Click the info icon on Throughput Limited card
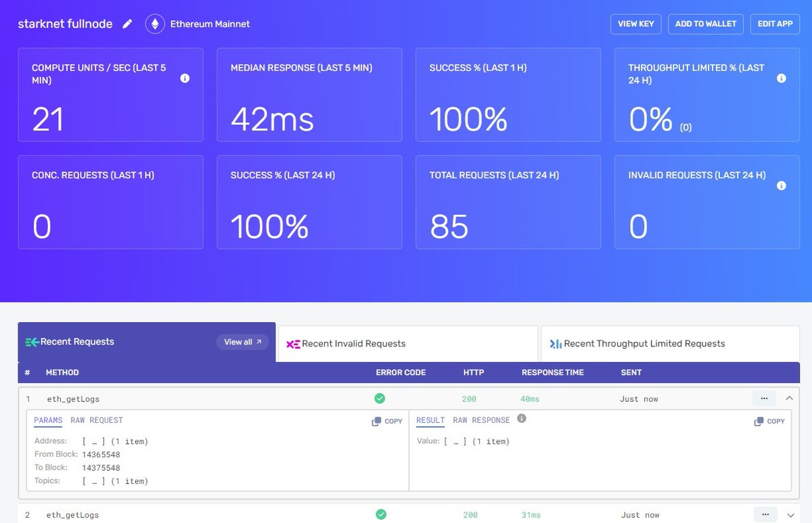The image size is (812, 523). click(782, 78)
